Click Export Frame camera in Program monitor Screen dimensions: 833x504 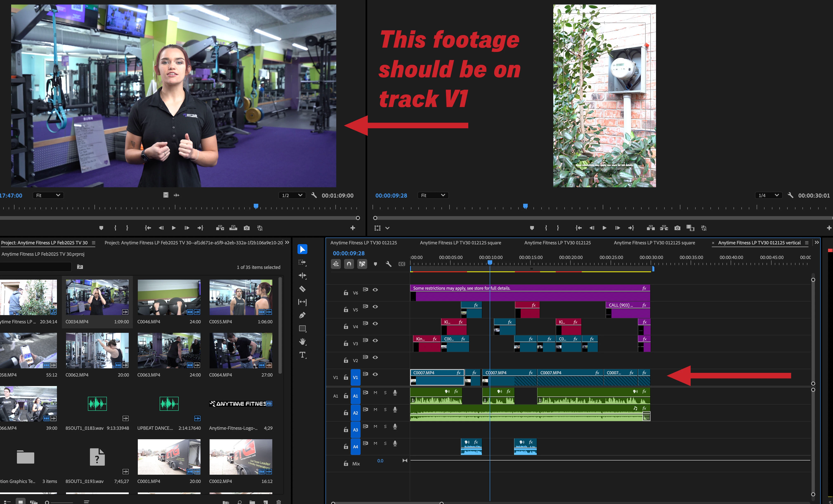click(x=677, y=228)
